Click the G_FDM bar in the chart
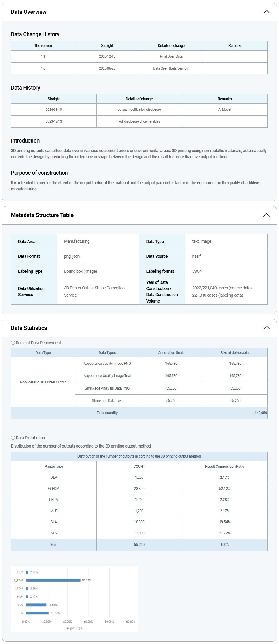The width and height of the screenshot is (279, 644). 53,580
